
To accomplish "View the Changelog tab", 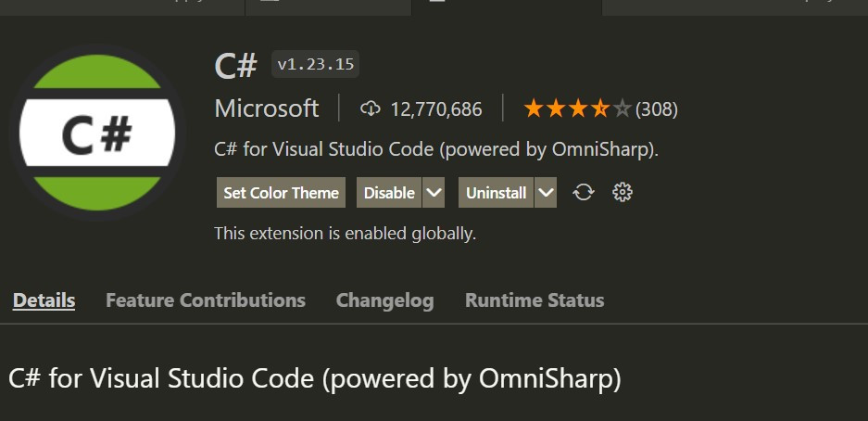I will click(x=384, y=300).
